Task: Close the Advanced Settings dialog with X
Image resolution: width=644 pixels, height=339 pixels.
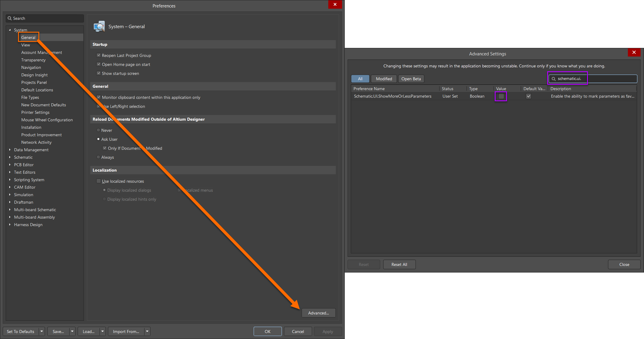Action: pyautogui.click(x=634, y=52)
